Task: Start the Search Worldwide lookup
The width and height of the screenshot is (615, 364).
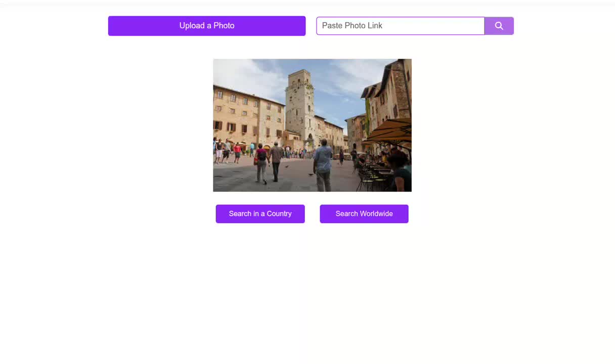Action: pos(364,214)
